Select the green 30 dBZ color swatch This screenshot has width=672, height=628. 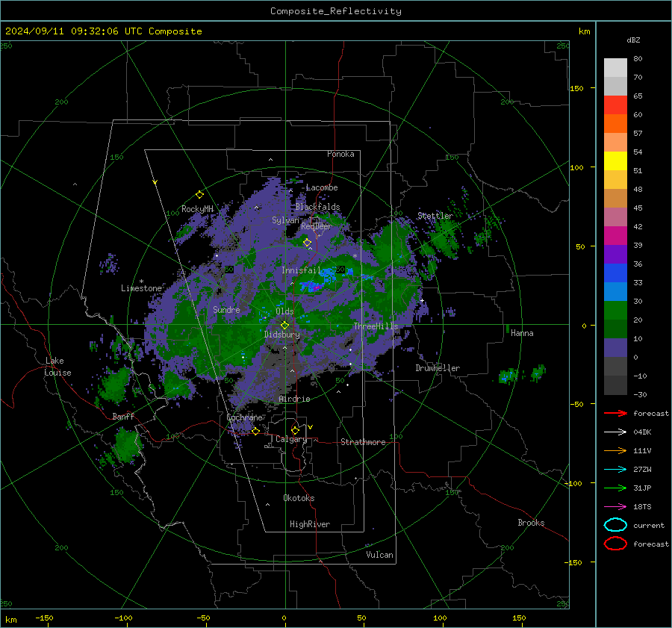click(x=615, y=311)
